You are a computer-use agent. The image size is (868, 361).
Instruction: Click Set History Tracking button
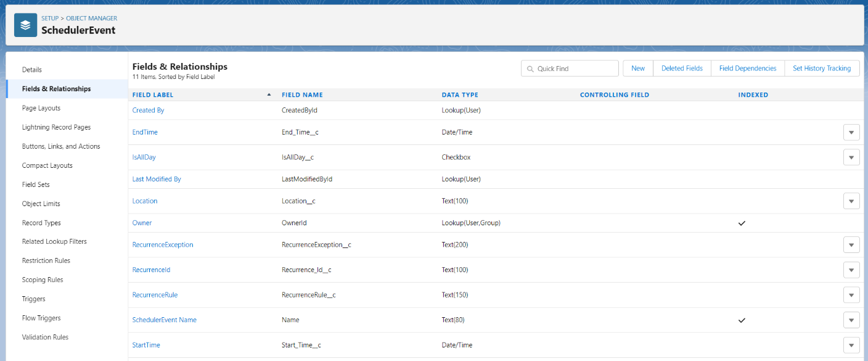[822, 68]
